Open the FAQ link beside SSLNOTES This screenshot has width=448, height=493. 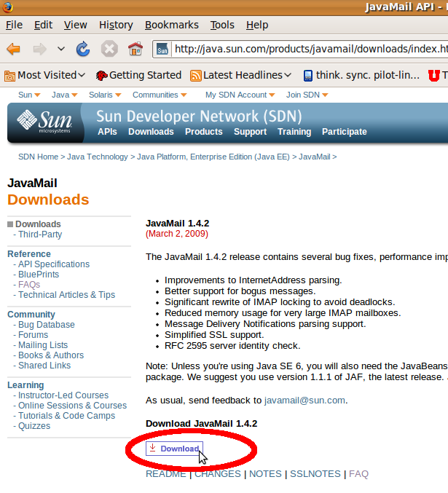click(358, 474)
